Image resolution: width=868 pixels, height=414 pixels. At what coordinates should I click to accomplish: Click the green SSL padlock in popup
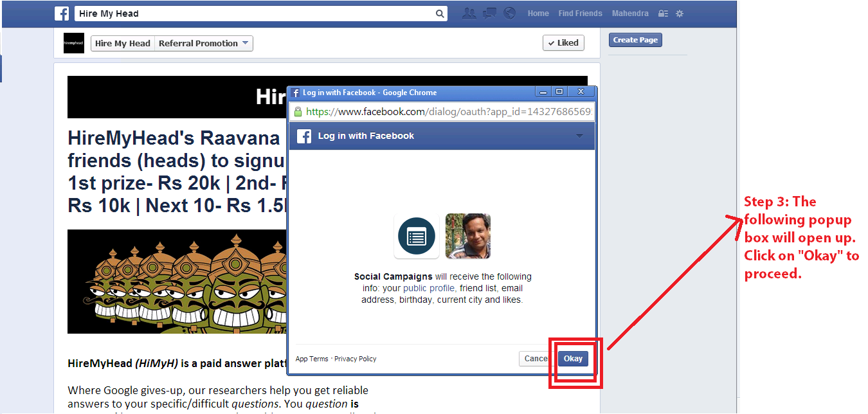click(298, 112)
